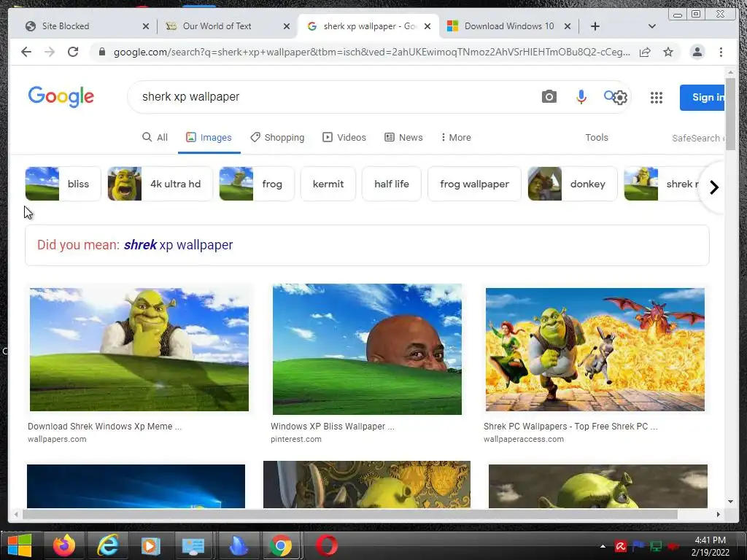The width and height of the screenshot is (747, 560).
Task: Click the forward navigation arrow
Action: coord(50,52)
